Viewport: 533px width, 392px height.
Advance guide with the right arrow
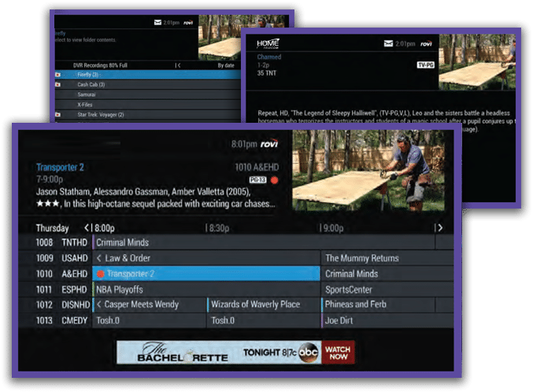(440, 227)
